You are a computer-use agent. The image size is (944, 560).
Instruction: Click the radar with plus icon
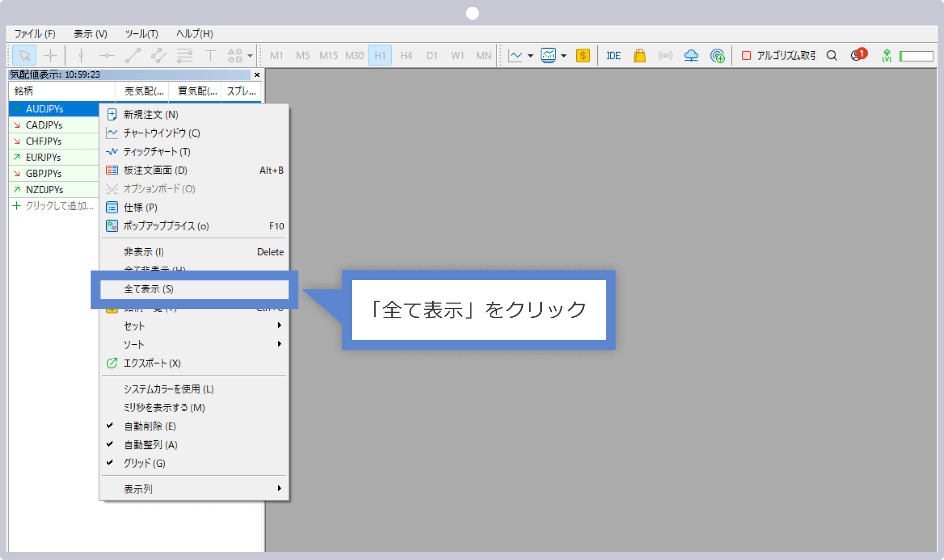pyautogui.click(x=717, y=56)
